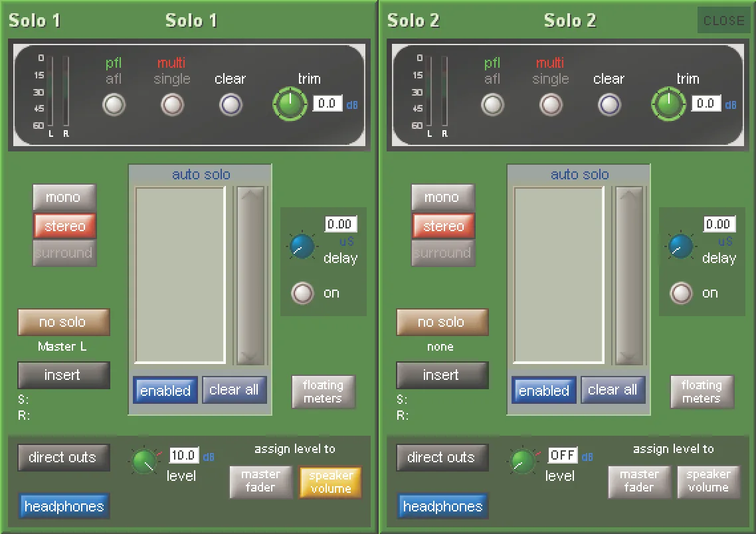
Task: Toggle pfl/afl button in Solo 2
Action: (493, 104)
